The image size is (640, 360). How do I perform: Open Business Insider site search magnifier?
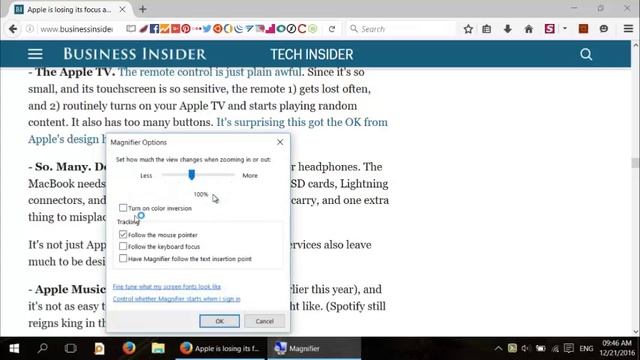(586, 54)
